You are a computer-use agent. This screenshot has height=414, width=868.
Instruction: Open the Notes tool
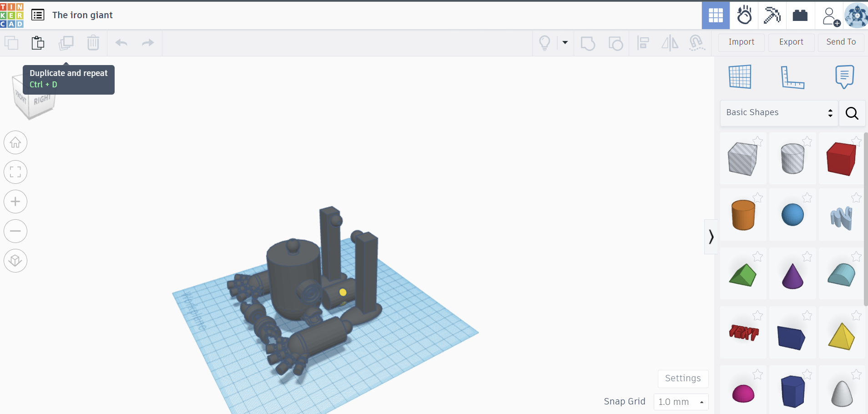click(x=844, y=76)
